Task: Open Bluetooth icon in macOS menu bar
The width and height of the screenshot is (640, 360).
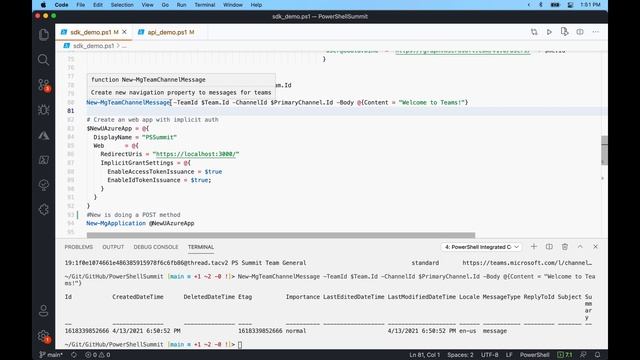Action: pos(541,5)
